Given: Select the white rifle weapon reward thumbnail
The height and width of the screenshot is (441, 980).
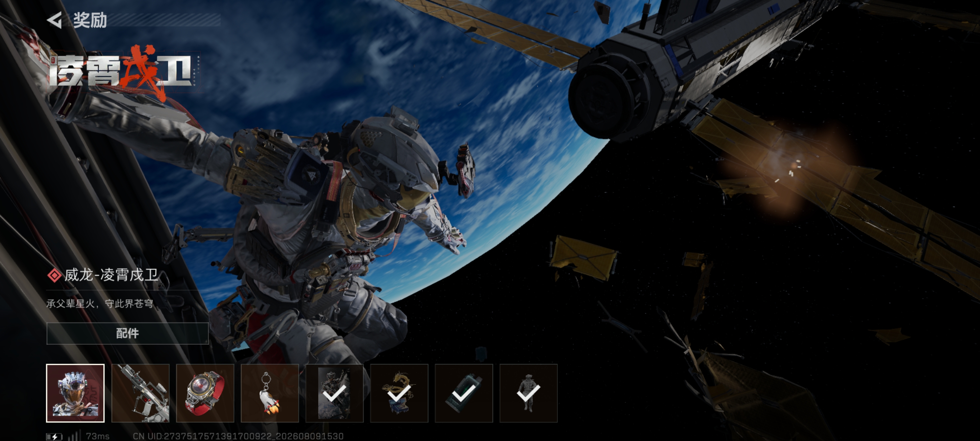Looking at the screenshot, I should tap(140, 393).
